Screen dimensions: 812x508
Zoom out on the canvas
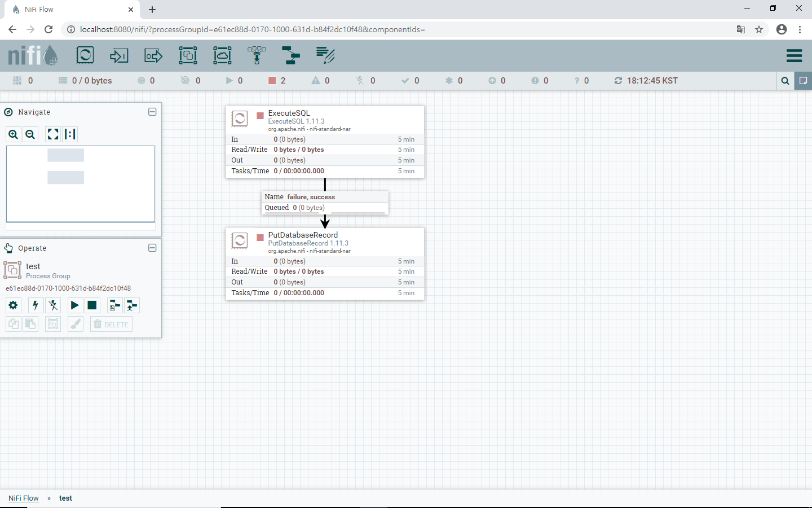[30, 134]
